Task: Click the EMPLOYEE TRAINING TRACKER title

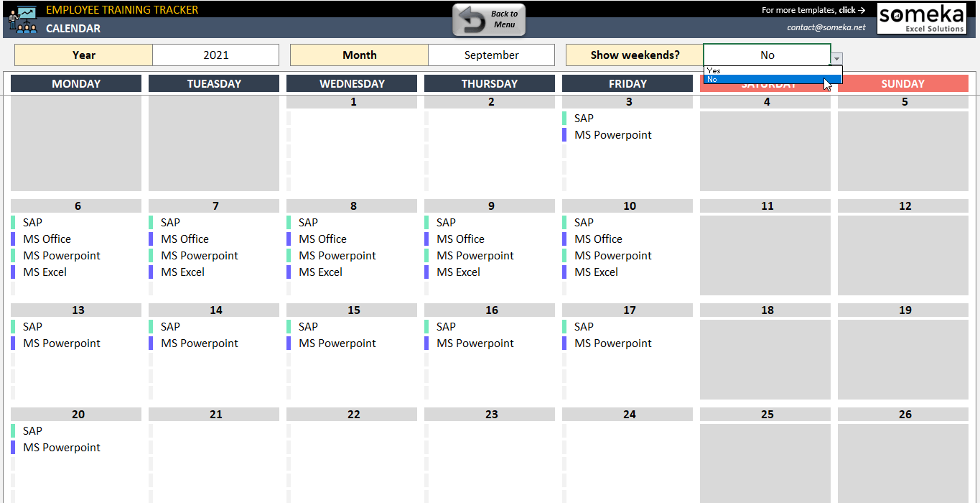Action: (122, 10)
